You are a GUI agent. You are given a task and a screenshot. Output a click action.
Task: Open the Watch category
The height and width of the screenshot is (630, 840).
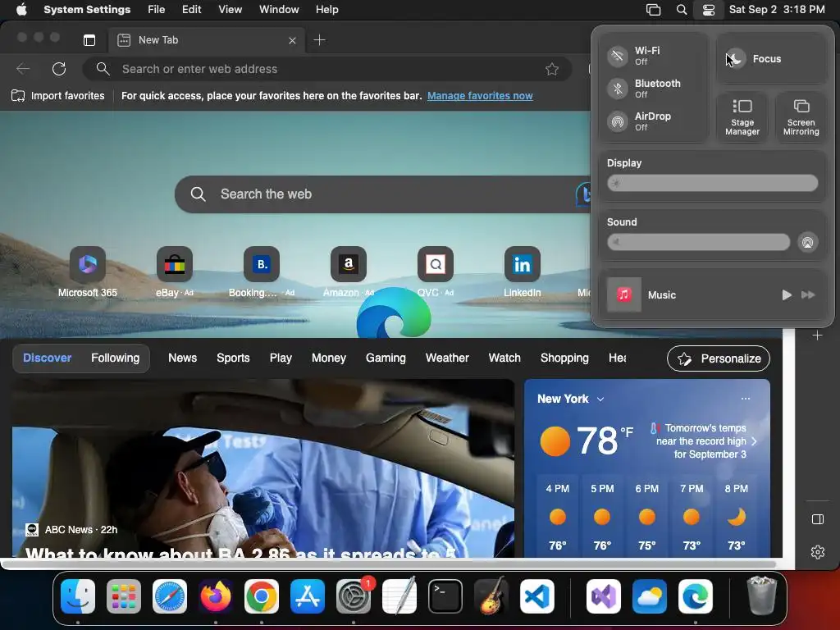[x=504, y=358]
